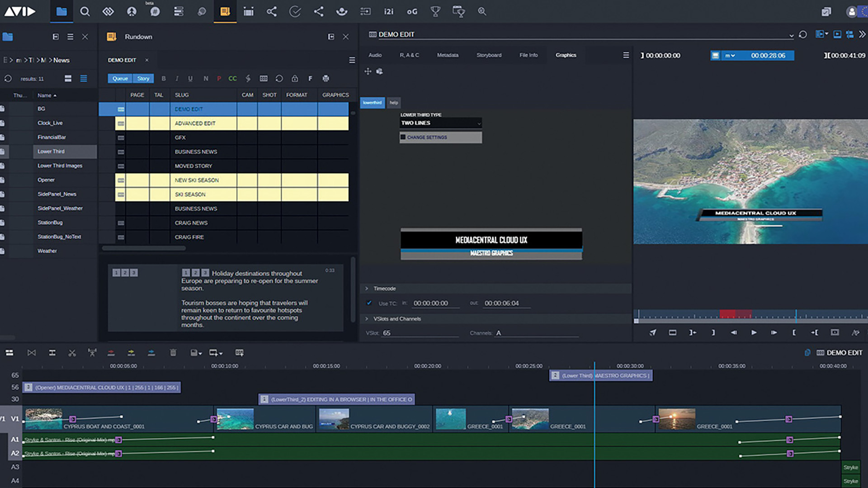Click the trash delete icon above the timeline
This screenshot has height=488, width=868.
coord(173,353)
